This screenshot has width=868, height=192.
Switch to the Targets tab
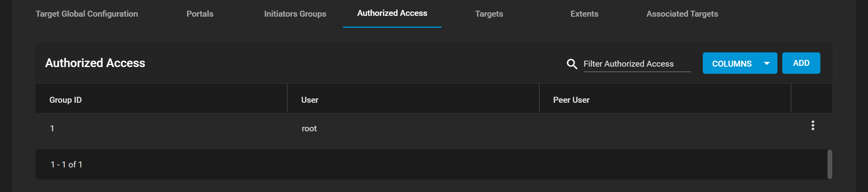(489, 14)
